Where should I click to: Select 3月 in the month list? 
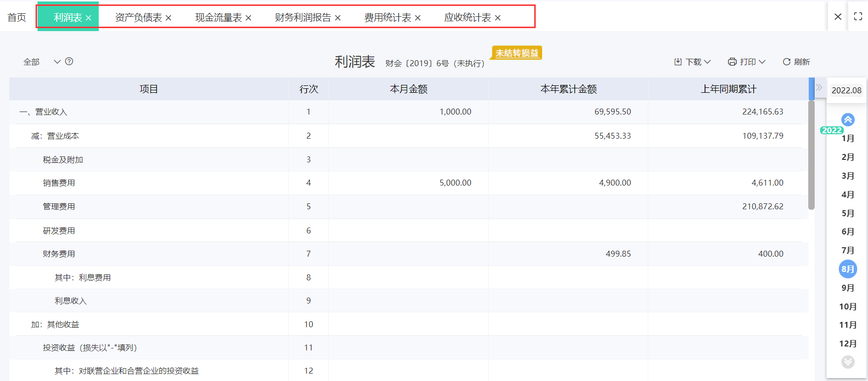point(847,176)
